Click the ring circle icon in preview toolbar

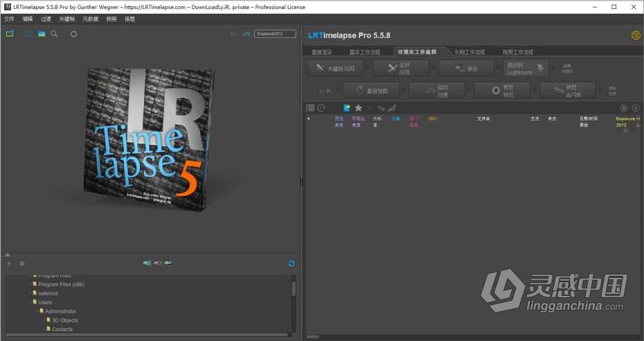coord(73,34)
